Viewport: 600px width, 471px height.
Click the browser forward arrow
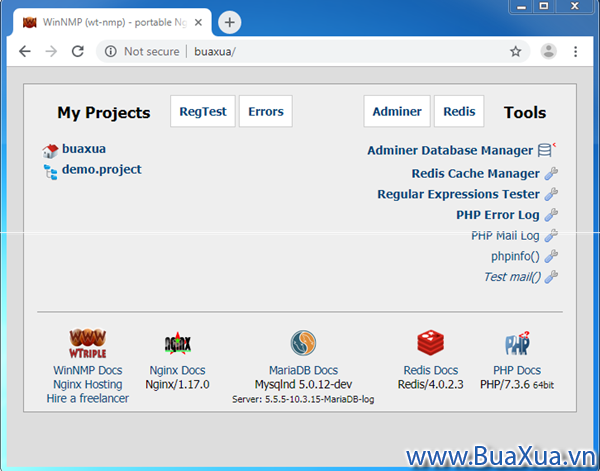tap(51, 51)
